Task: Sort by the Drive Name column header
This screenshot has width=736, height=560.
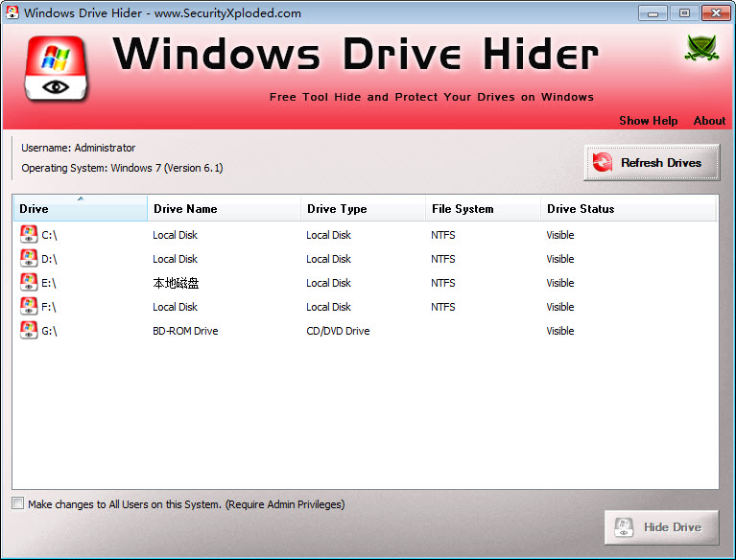Action: pyautogui.click(x=224, y=209)
